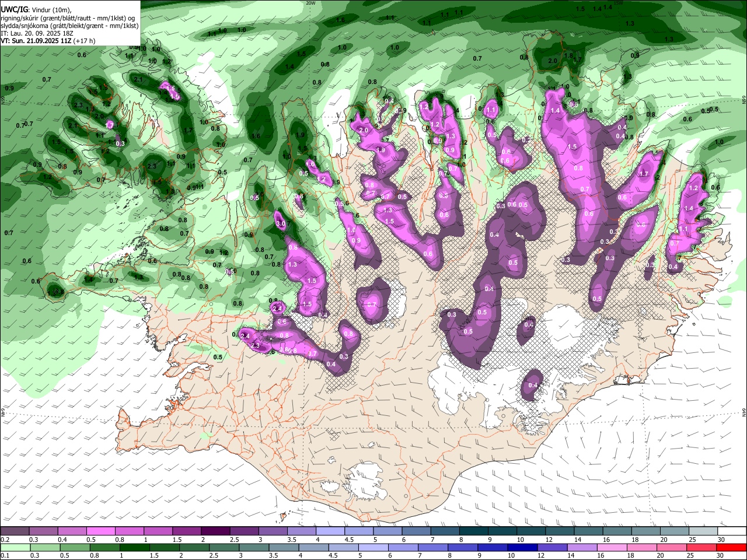
Task: Click the '3.0' precipitation value on map
Action: point(281,224)
